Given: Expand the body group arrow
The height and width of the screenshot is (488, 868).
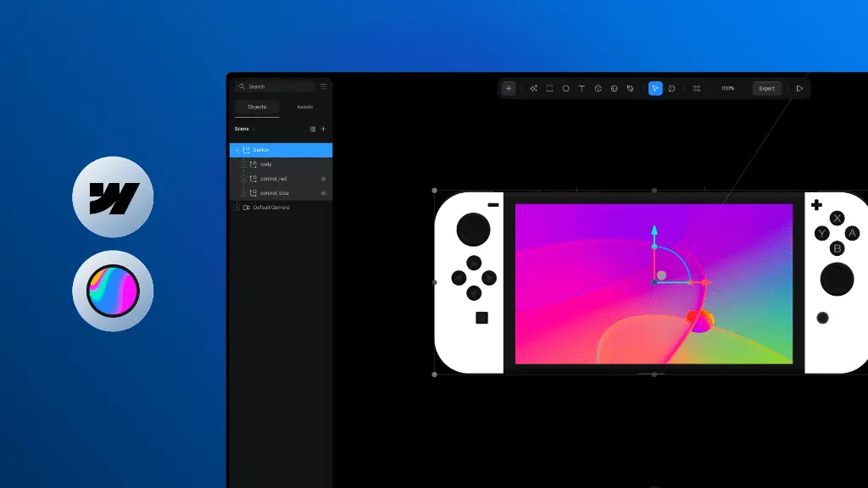Looking at the screenshot, I should [x=243, y=164].
